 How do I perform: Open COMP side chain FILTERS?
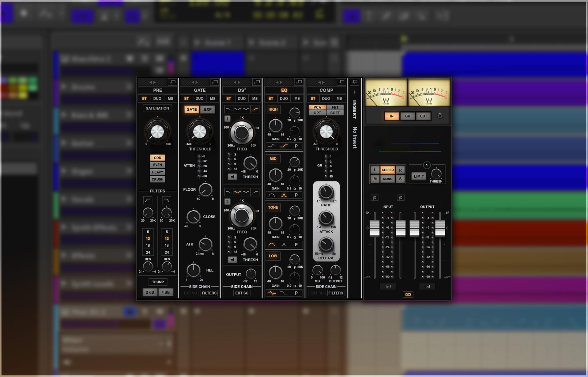336,293
